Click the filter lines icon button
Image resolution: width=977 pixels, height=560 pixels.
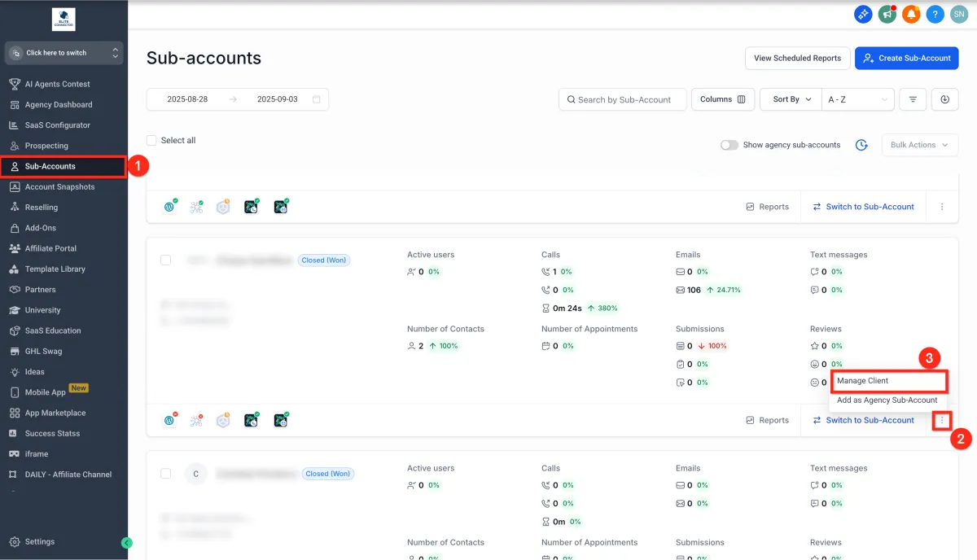(913, 99)
